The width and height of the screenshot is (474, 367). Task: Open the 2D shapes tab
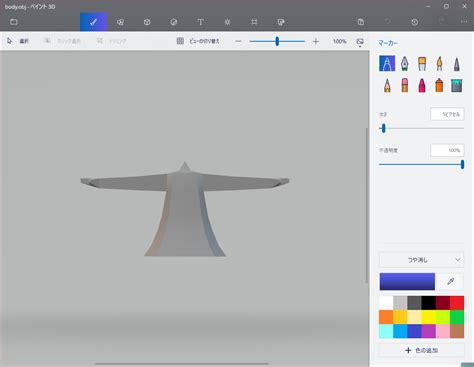click(x=120, y=22)
